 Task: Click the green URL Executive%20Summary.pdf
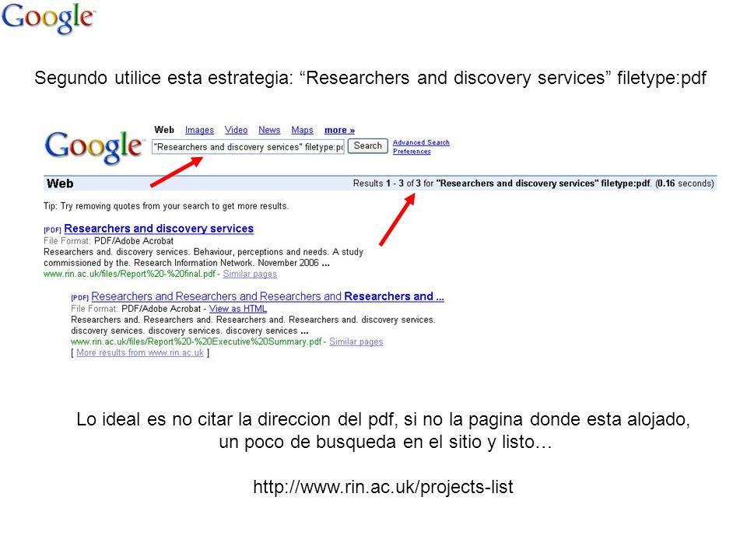click(x=196, y=341)
